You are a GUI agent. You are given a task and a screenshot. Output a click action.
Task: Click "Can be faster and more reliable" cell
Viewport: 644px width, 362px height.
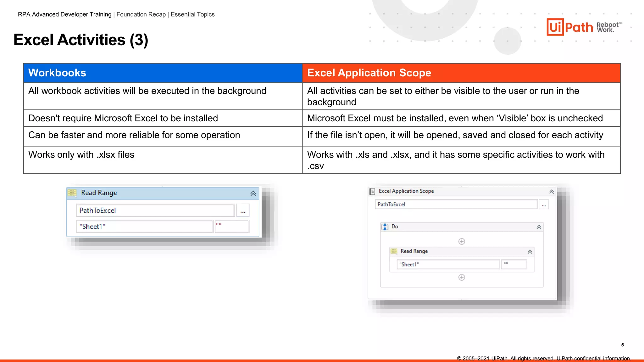163,136
